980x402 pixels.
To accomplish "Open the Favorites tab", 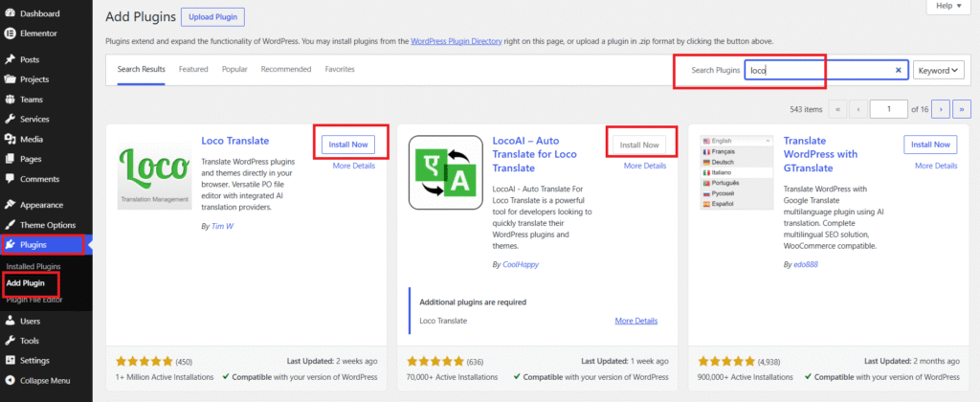I will coord(340,70).
